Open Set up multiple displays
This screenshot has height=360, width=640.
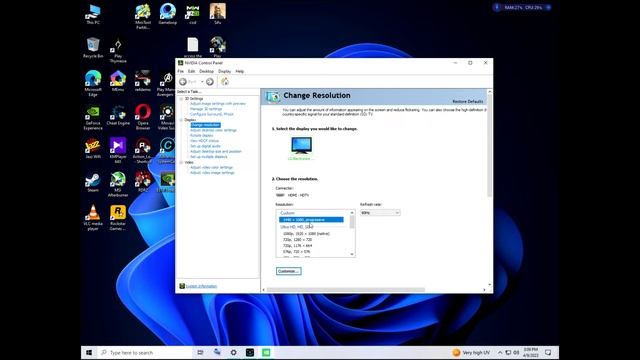[208, 157]
